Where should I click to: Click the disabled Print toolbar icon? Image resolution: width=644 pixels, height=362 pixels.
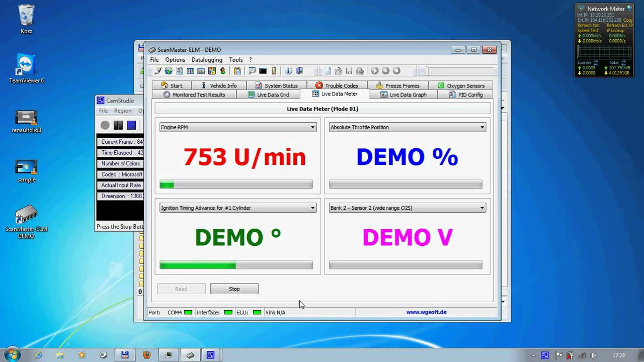(x=360, y=71)
